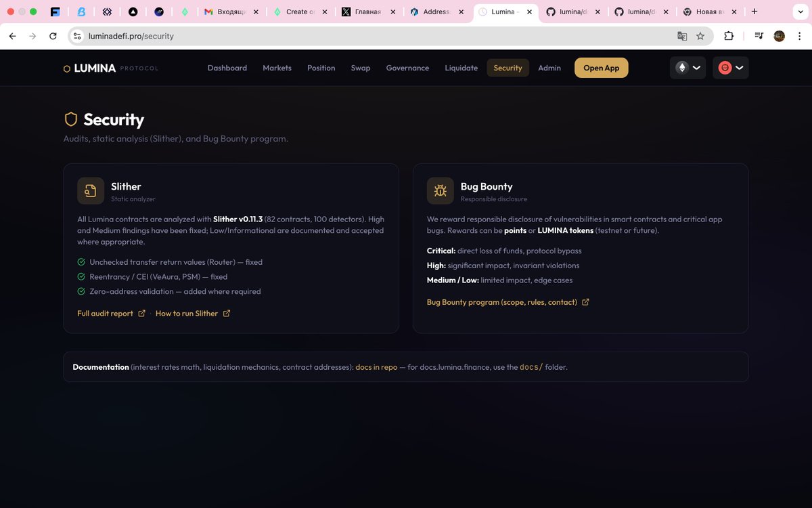This screenshot has width=812, height=508.
Task: Reload the page via the refresh icon
Action: coord(53,37)
